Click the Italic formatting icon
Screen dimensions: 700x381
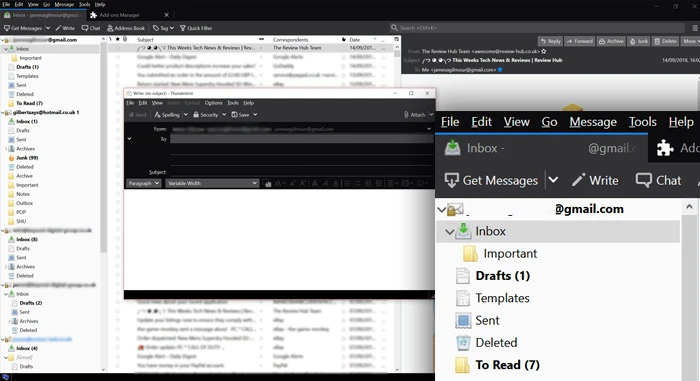click(x=325, y=183)
